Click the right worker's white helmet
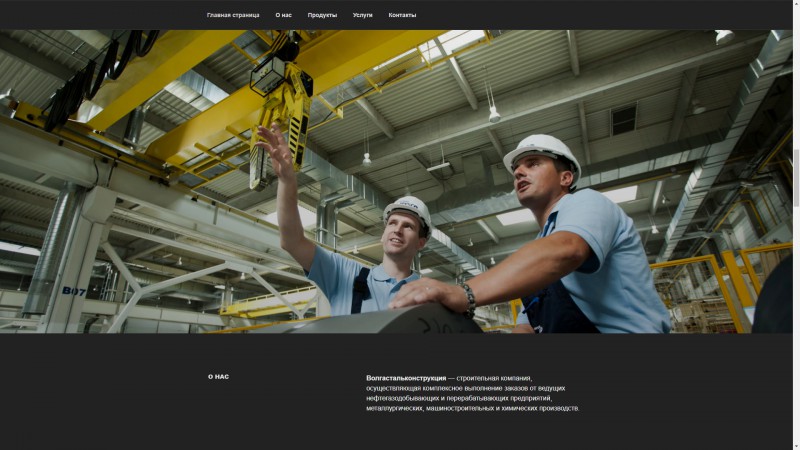800x450 pixels. (542, 156)
